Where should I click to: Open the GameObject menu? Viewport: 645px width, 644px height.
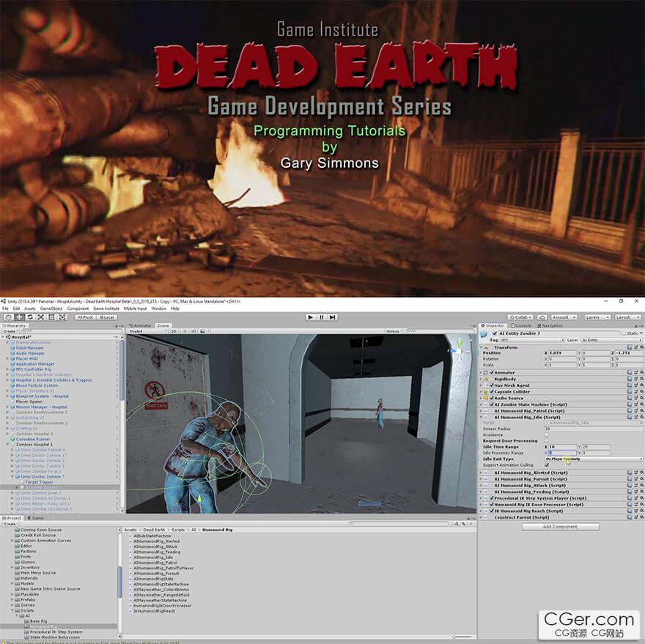(x=51, y=308)
